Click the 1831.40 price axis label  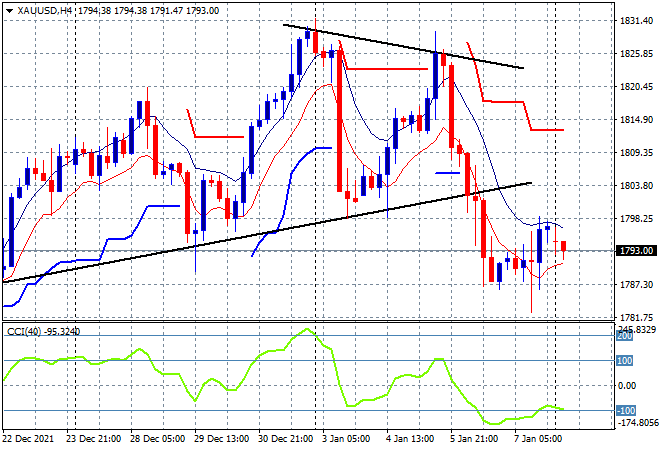click(x=636, y=21)
